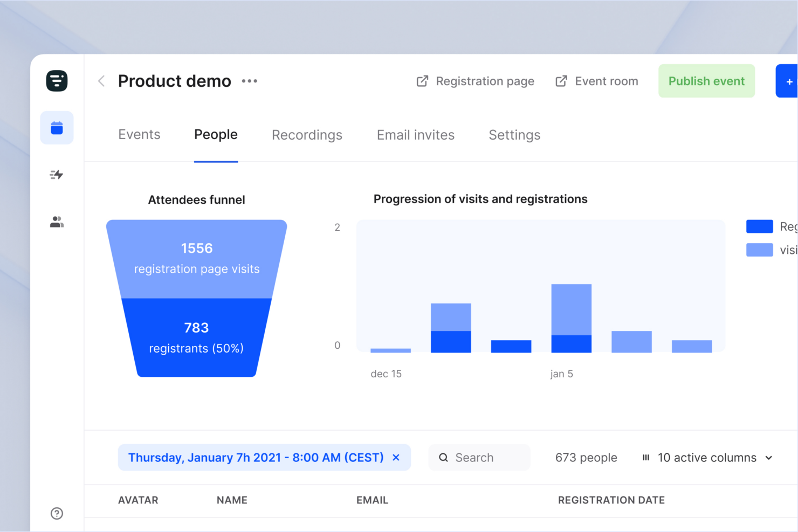Open the help question mark icon
The height and width of the screenshot is (532, 798).
(x=57, y=513)
